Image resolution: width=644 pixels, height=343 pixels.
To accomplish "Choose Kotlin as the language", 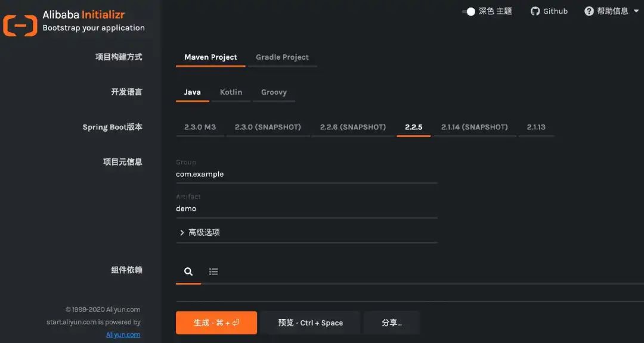I will pos(231,92).
